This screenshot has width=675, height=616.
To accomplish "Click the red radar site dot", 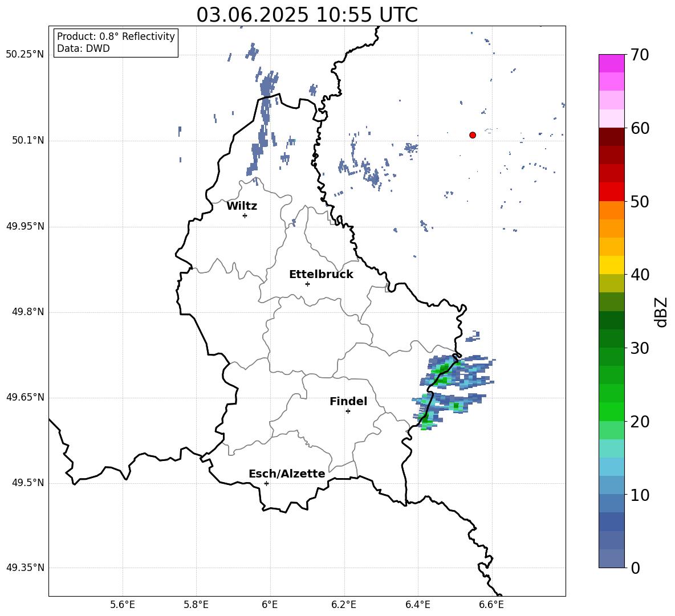I will [473, 135].
